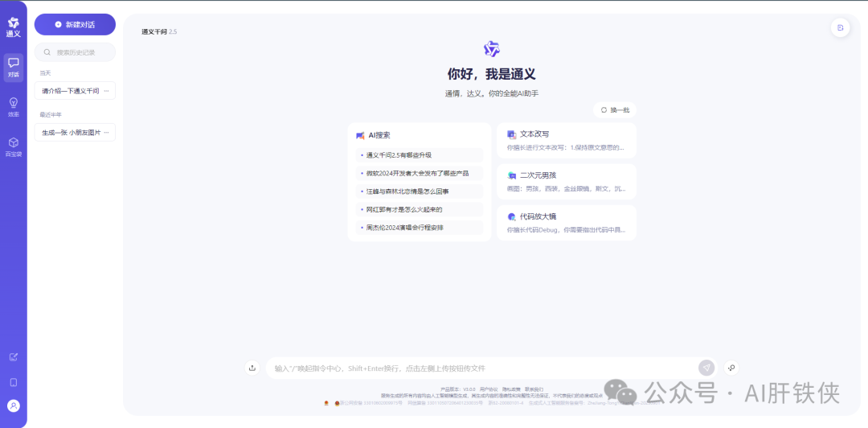Refresh suggestions with 换一批

615,109
